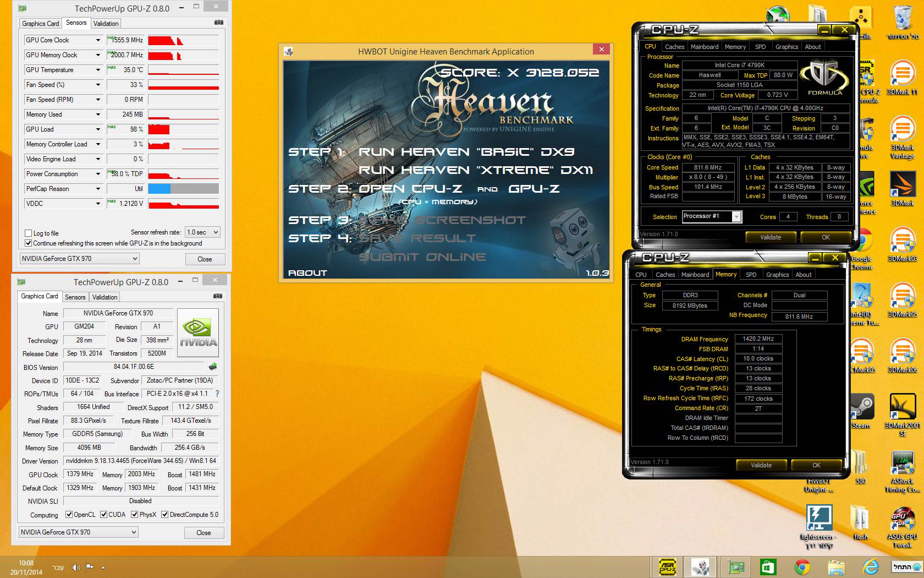Click the camera screenshot icon in GPU-Z Sensors window
924x578 pixels.
pos(219,23)
